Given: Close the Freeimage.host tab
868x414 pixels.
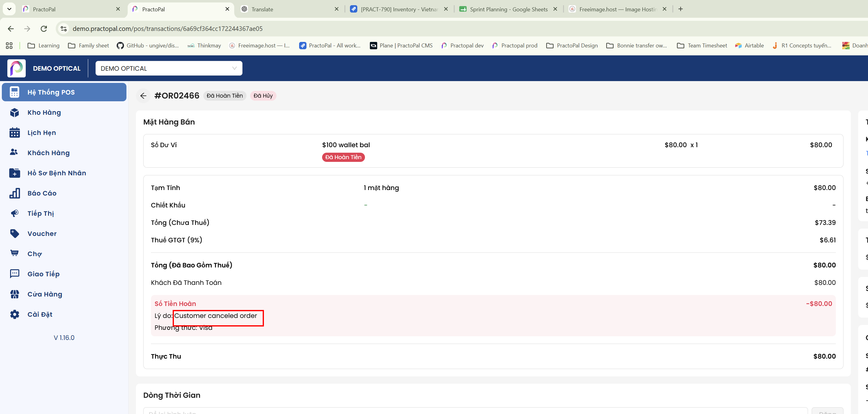Looking at the screenshot, I should pos(664,9).
